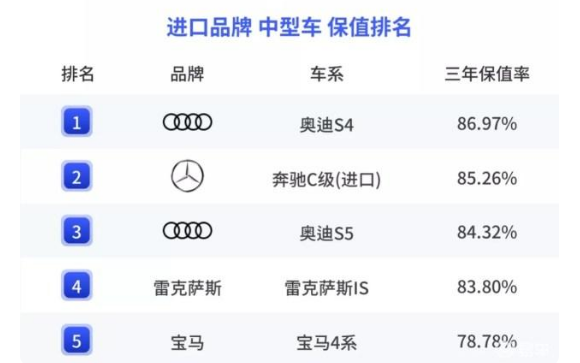580x363 pixels.
Task: Open the 奥迪S5 model entry
Action: pyautogui.click(x=327, y=233)
